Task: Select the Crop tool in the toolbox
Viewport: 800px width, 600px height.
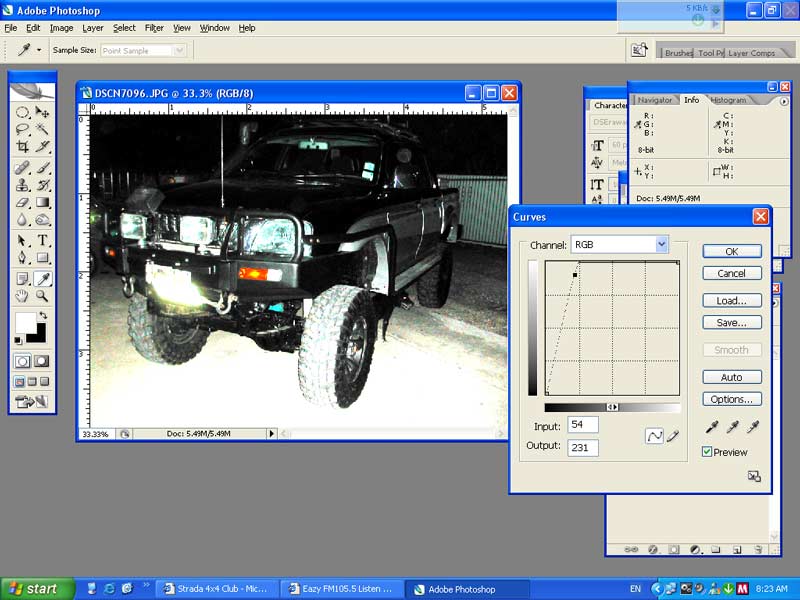Action: pos(22,146)
